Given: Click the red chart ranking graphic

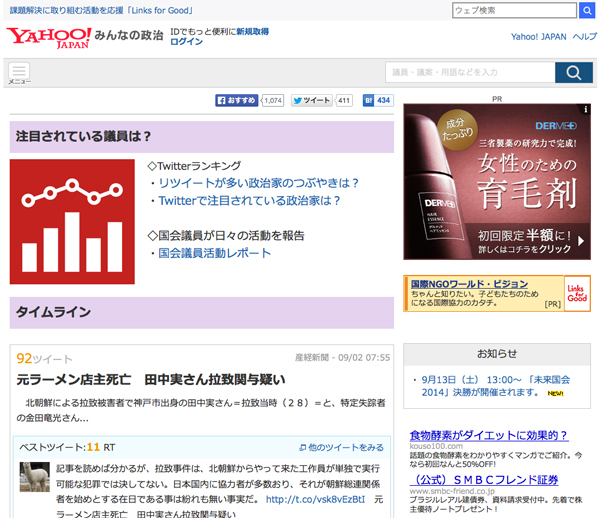Looking at the screenshot, I should [x=72, y=214].
